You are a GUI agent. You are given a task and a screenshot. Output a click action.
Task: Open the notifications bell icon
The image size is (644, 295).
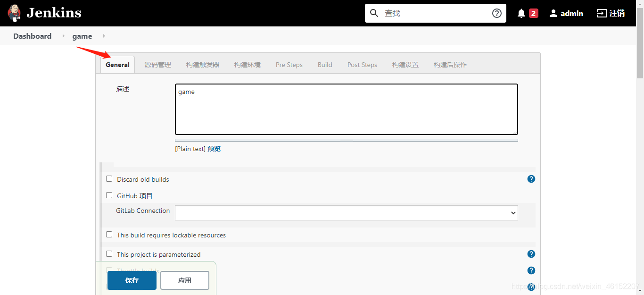point(521,13)
